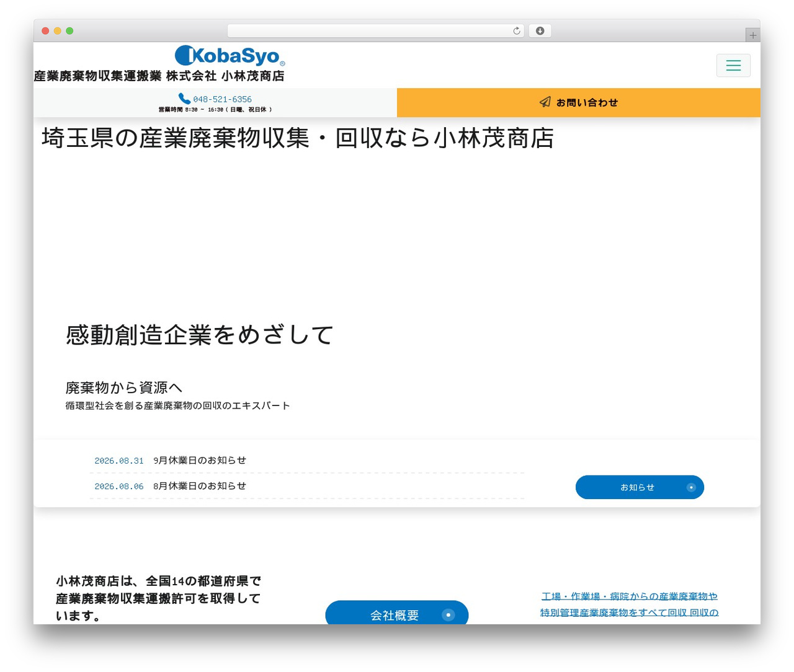Click the 2026.08.06 news date
The width and height of the screenshot is (794, 672).
[x=119, y=487]
